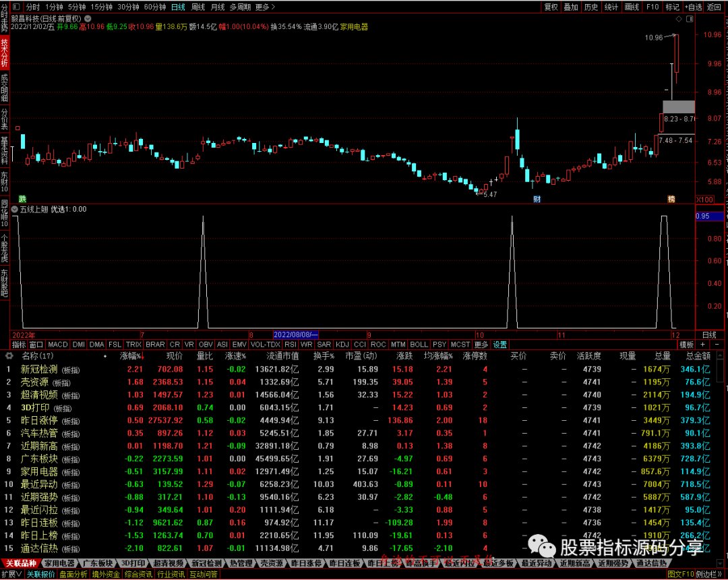Select the 5分钟 period
Screen dimensions: 728x580
coord(77,7)
